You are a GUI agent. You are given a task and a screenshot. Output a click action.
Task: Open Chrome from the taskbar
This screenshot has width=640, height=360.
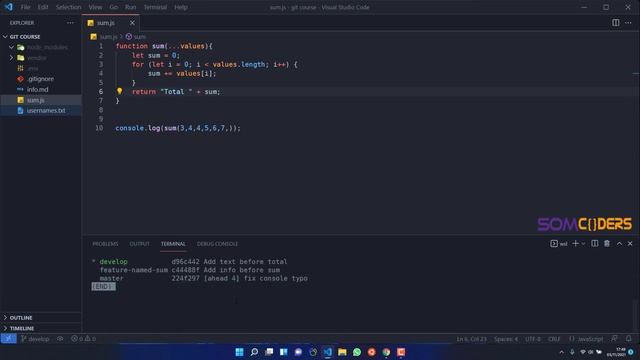[x=386, y=352]
